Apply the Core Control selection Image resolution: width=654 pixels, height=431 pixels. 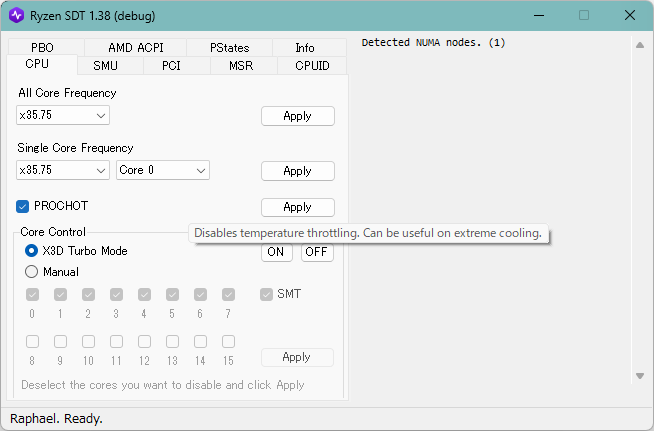click(297, 358)
